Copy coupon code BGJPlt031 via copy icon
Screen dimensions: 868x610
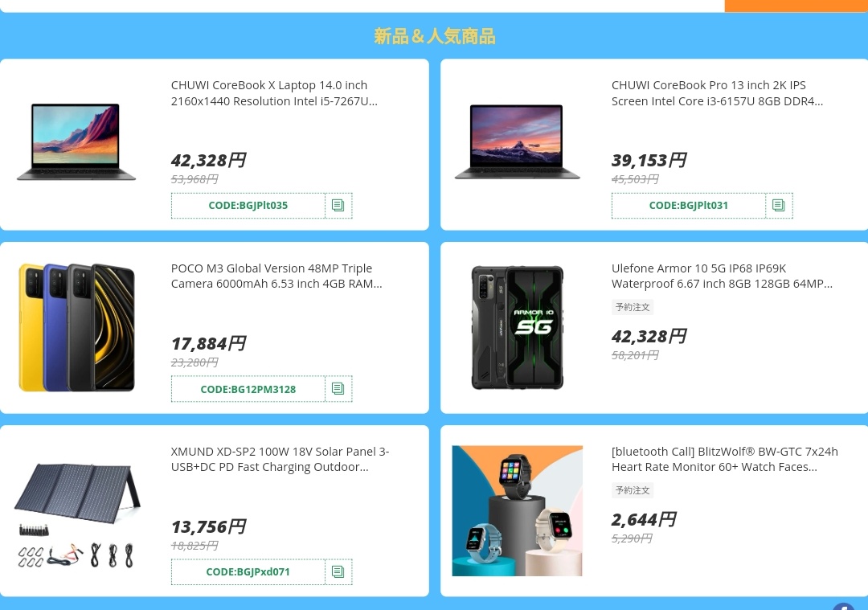pyautogui.click(x=779, y=206)
